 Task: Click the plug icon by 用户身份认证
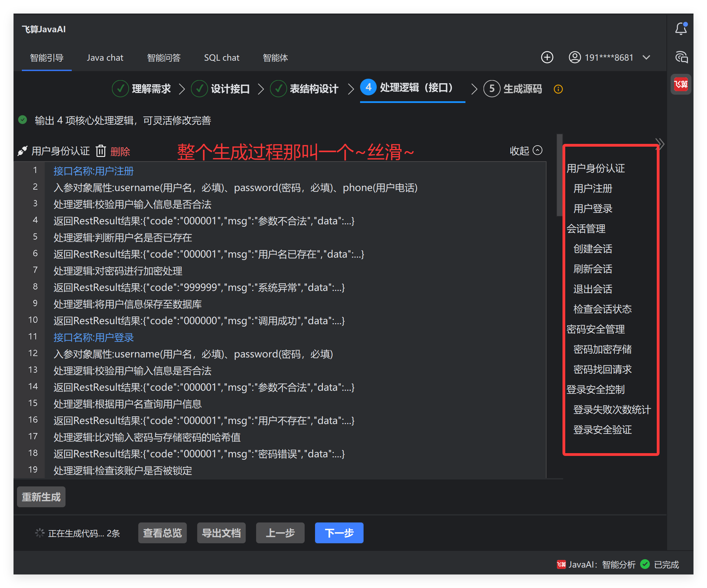(23, 151)
